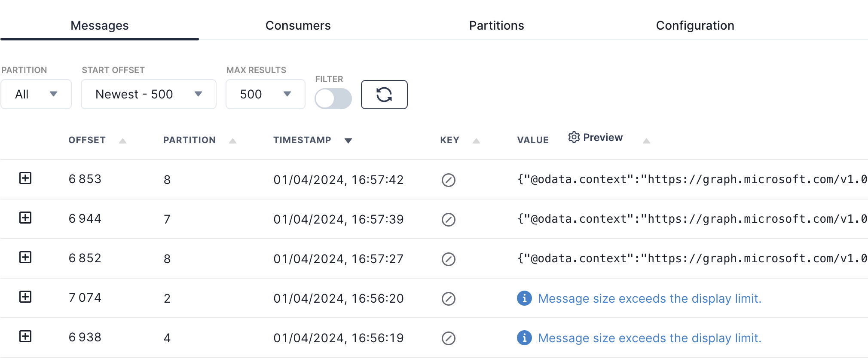Open the Partition dropdown set to All
868x359 pixels.
pyautogui.click(x=36, y=94)
